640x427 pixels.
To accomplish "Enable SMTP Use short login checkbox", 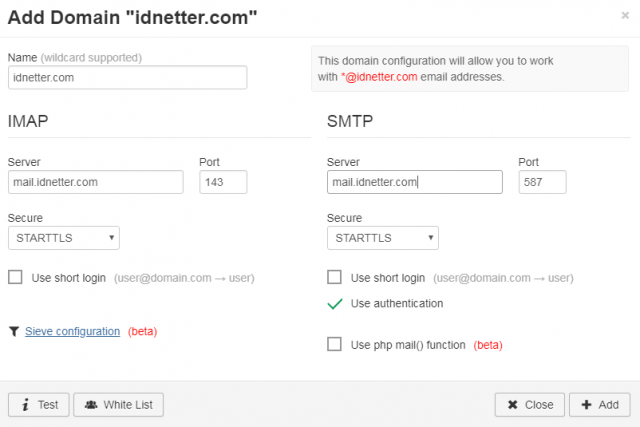I will pos(334,277).
